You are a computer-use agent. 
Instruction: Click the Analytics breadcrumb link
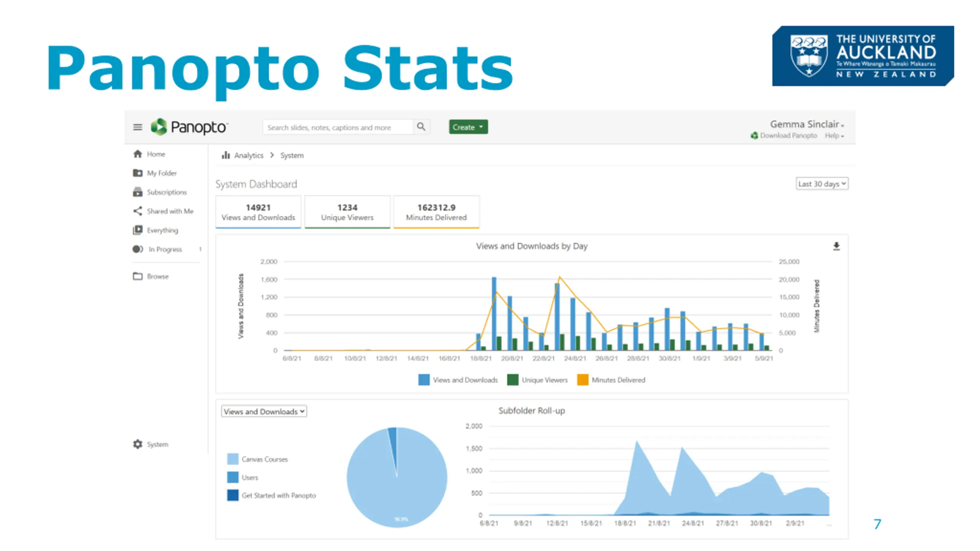[249, 155]
